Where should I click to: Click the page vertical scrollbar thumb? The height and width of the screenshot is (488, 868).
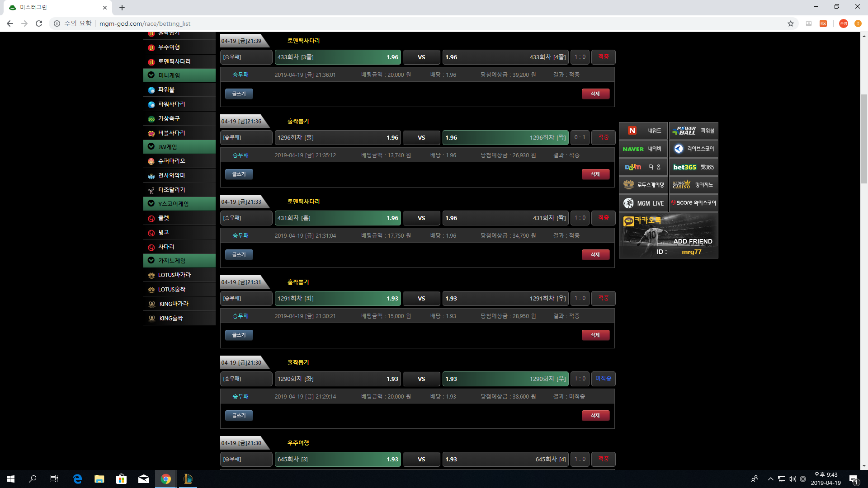pos(864,138)
